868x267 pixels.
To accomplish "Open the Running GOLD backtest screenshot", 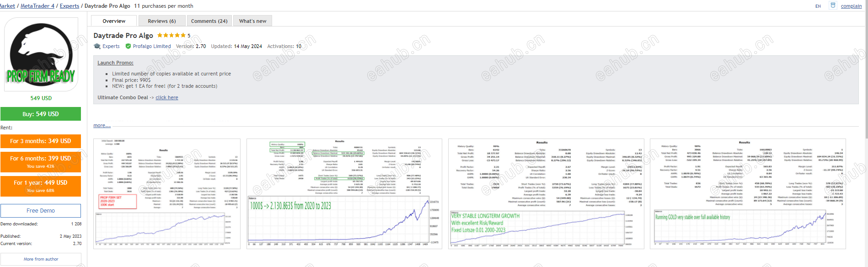I will click(748, 194).
